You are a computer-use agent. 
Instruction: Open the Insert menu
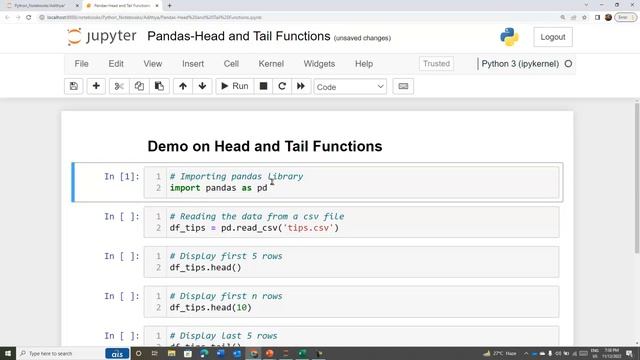193,64
